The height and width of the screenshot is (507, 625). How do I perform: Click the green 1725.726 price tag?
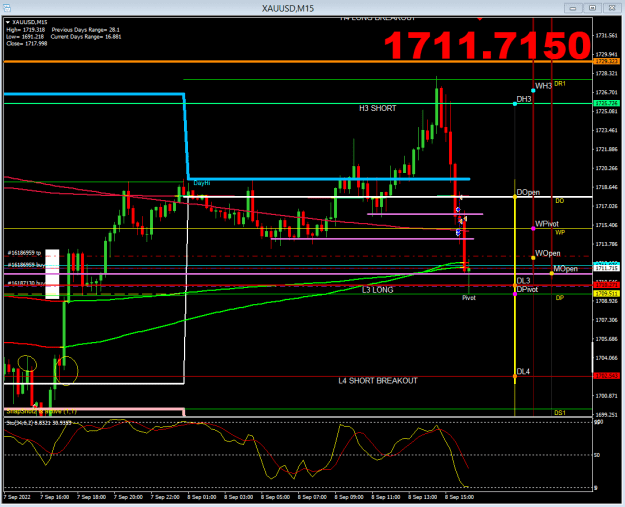pos(606,103)
